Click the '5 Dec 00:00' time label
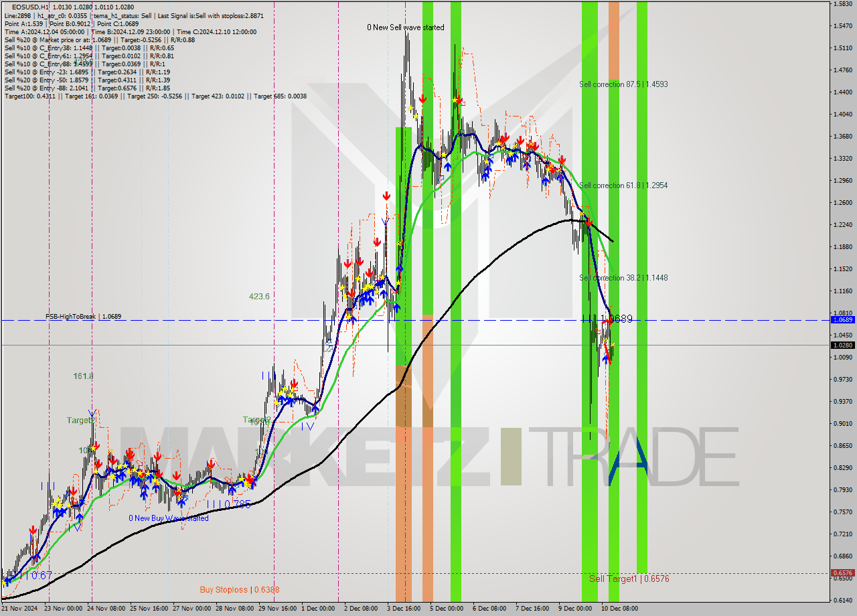The image size is (857, 616). click(x=447, y=609)
